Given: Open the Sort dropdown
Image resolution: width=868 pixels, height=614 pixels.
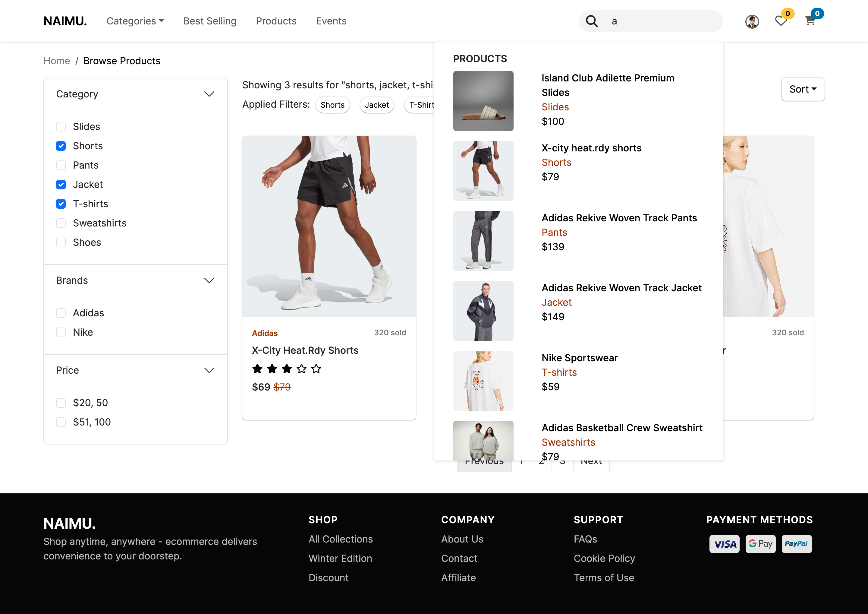Looking at the screenshot, I should (x=803, y=89).
